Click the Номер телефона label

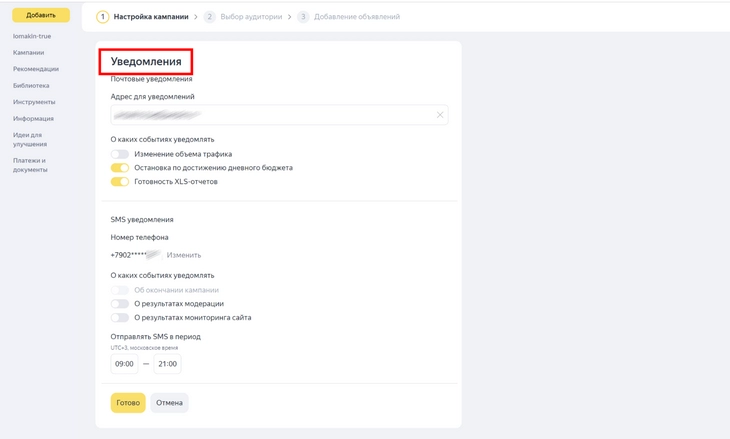coord(139,237)
